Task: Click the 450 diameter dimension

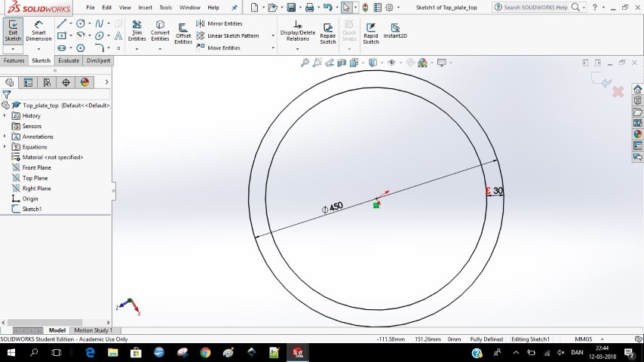Action: [333, 207]
